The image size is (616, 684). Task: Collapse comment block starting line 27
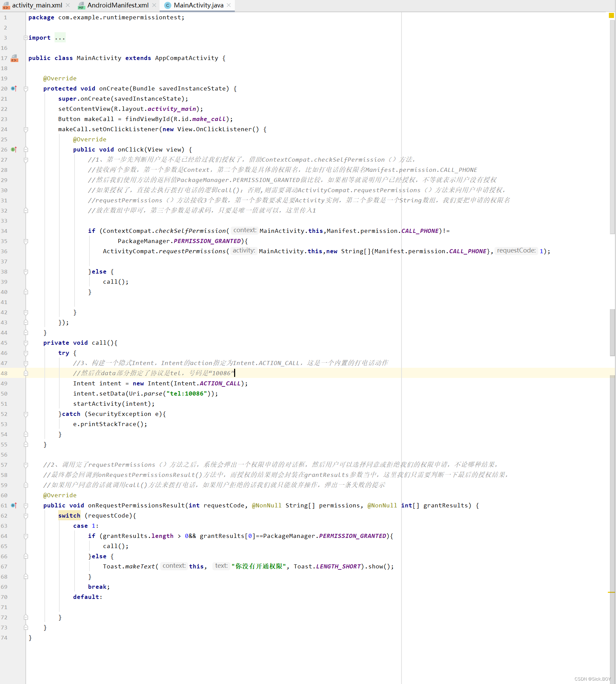point(26,160)
